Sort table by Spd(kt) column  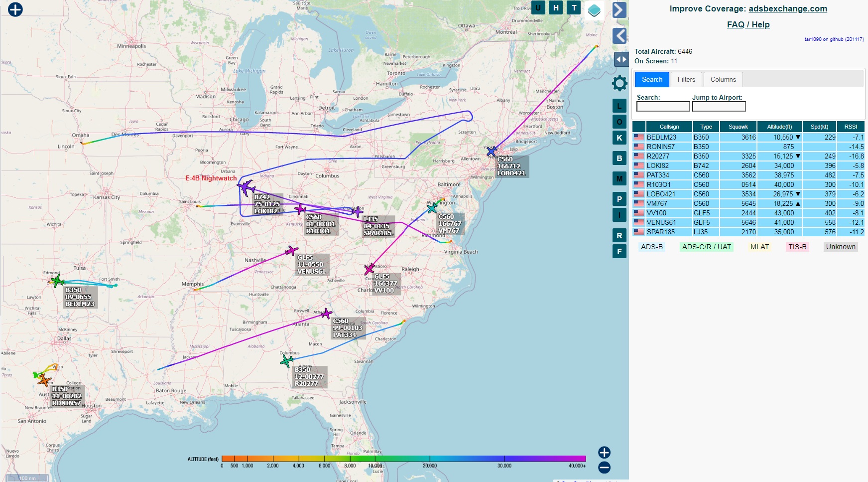point(819,127)
